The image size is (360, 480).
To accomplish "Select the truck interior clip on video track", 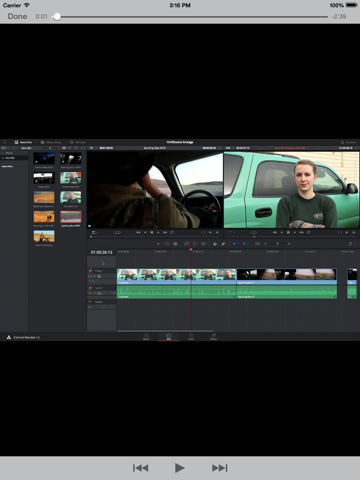I will (x=287, y=276).
